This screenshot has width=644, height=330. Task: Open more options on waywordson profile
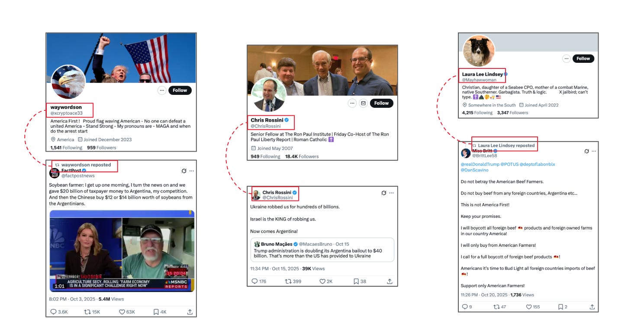162,91
